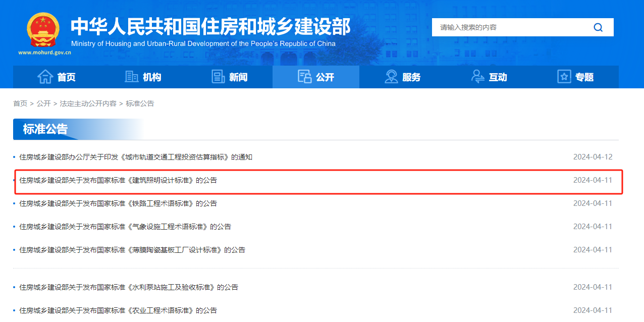
Task: Open the 铁路工程术语标准 announcement
Action: tap(118, 203)
